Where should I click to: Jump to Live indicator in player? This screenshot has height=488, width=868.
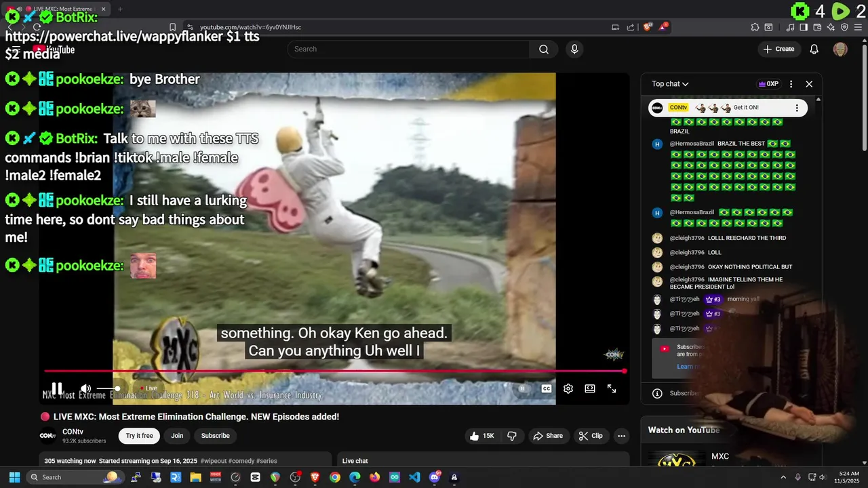148,388
